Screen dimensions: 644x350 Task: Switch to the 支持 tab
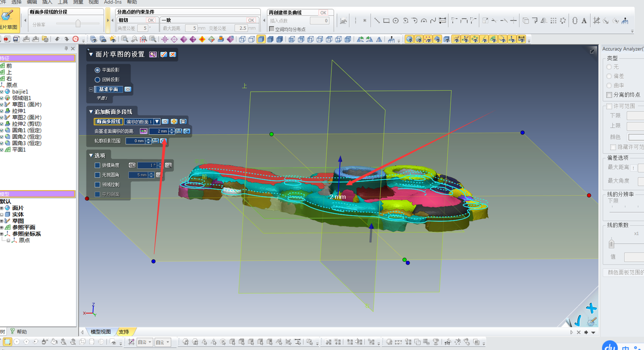[x=124, y=332]
